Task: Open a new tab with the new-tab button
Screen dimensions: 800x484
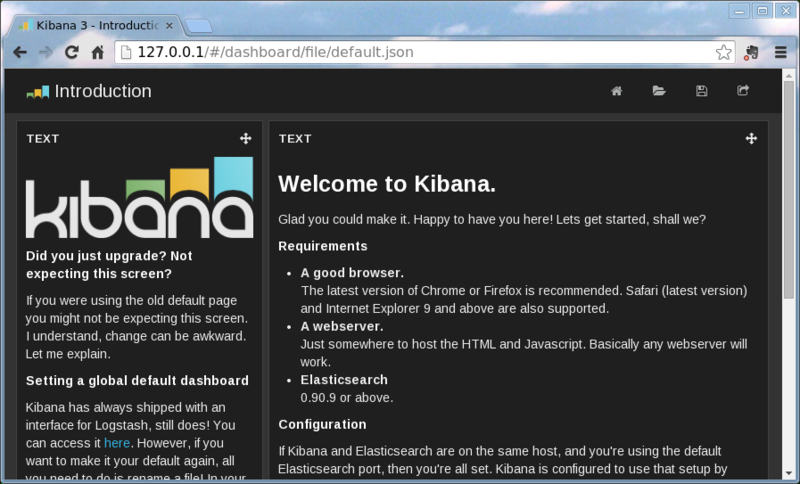Action: click(198, 26)
